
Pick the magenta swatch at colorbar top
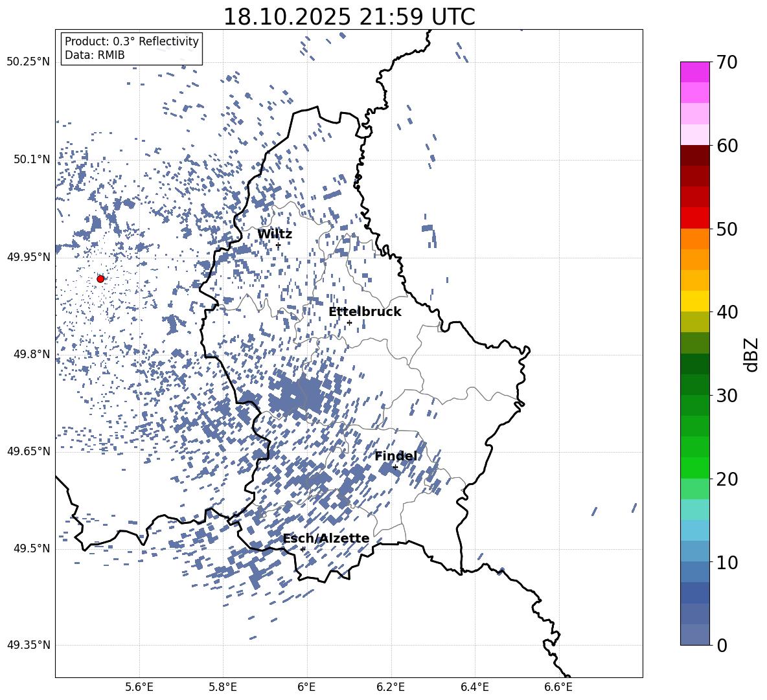coord(694,73)
